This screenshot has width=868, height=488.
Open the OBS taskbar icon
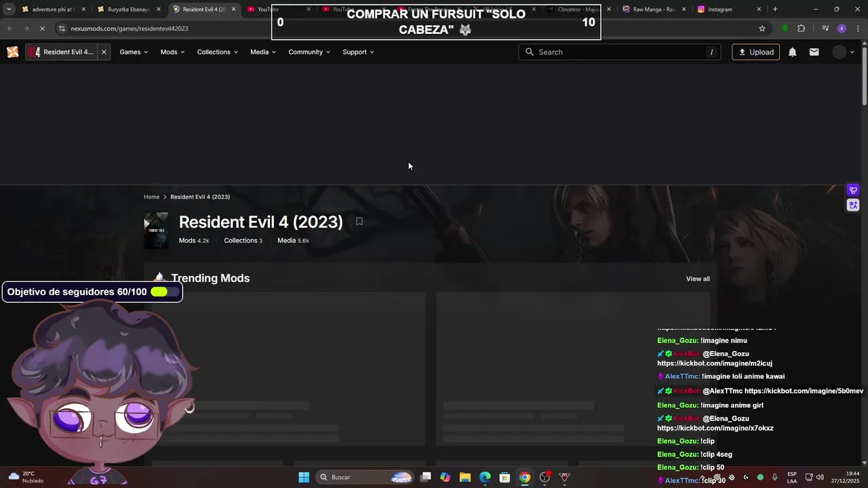pos(545,477)
